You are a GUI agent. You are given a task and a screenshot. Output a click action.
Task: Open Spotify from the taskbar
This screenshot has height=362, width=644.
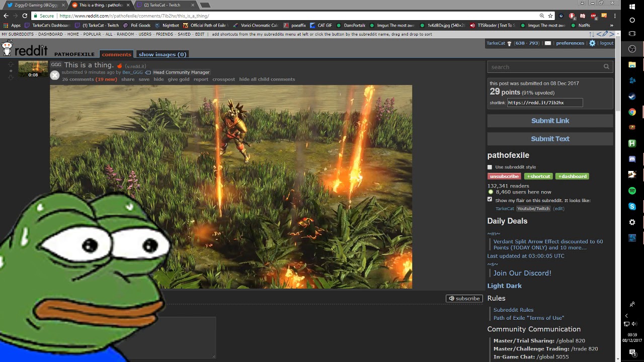(x=632, y=191)
